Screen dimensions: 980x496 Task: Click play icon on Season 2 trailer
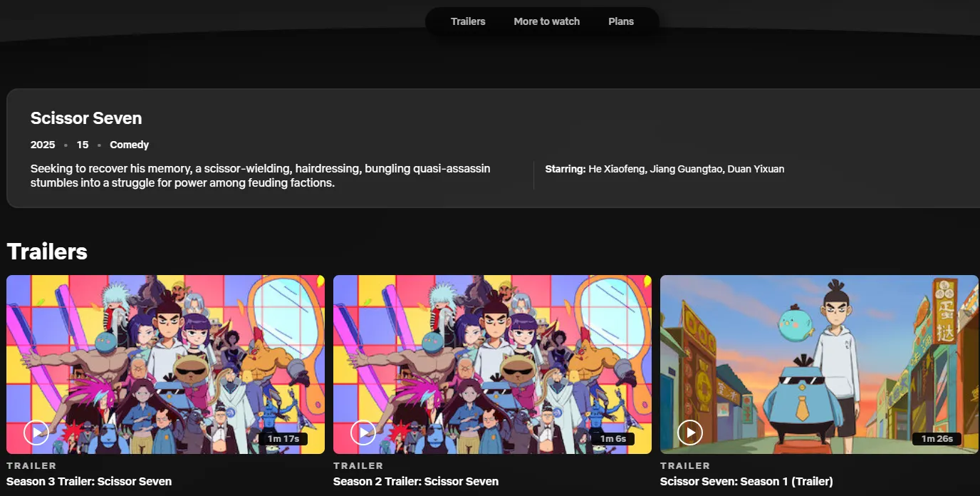point(363,432)
